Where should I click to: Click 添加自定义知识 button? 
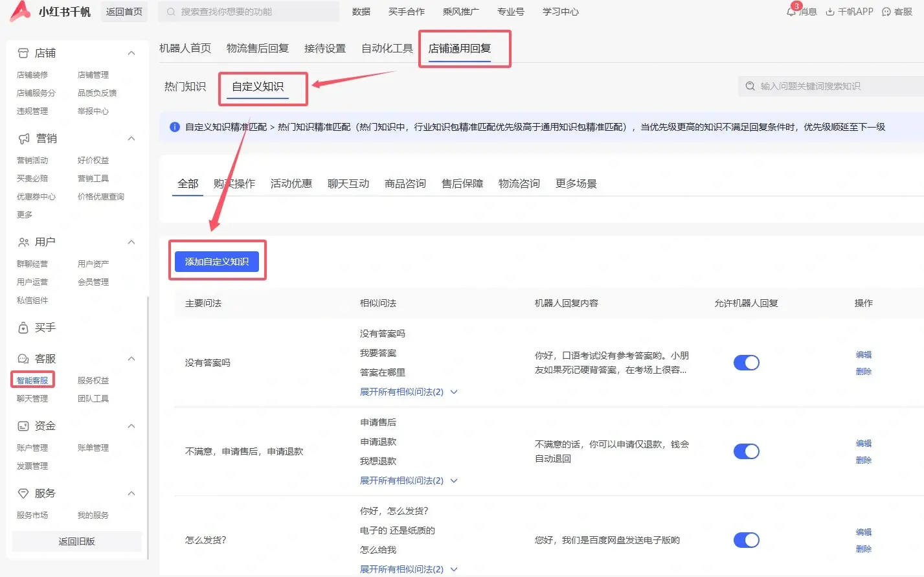[x=217, y=262]
